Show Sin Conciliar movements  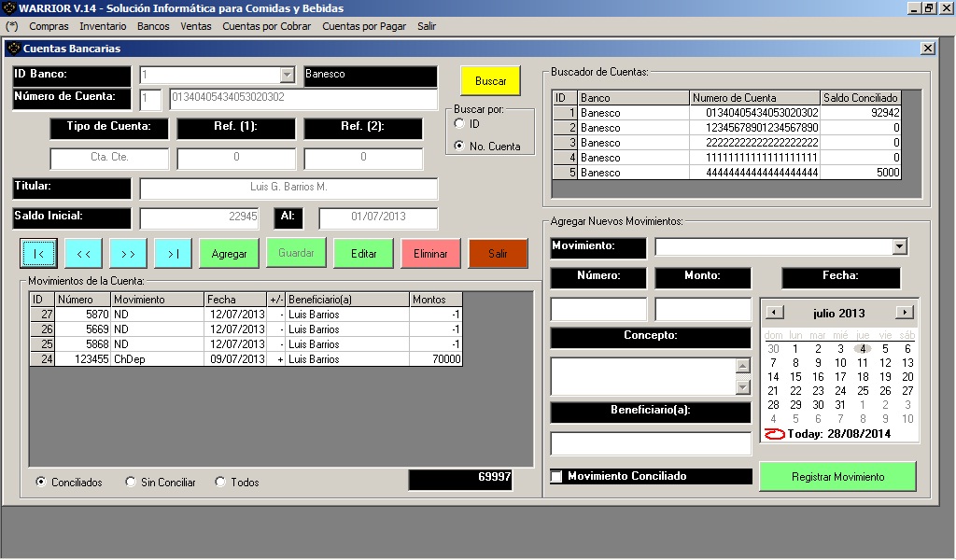131,483
